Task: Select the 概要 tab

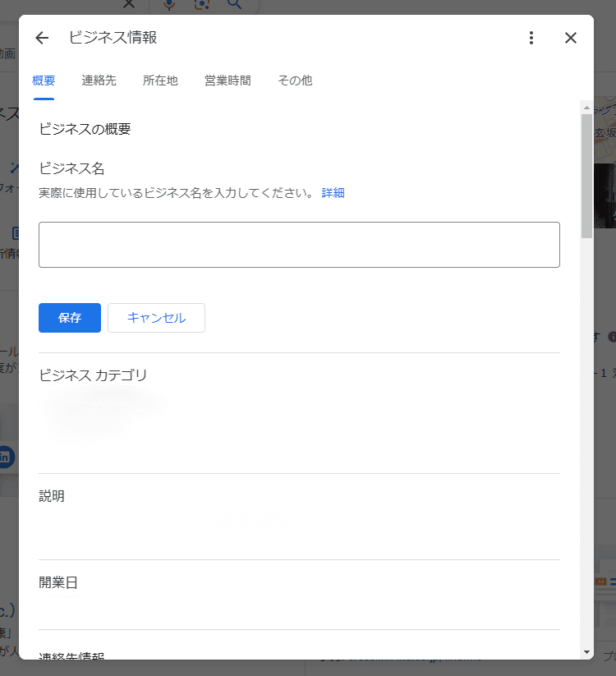Action: [x=44, y=80]
